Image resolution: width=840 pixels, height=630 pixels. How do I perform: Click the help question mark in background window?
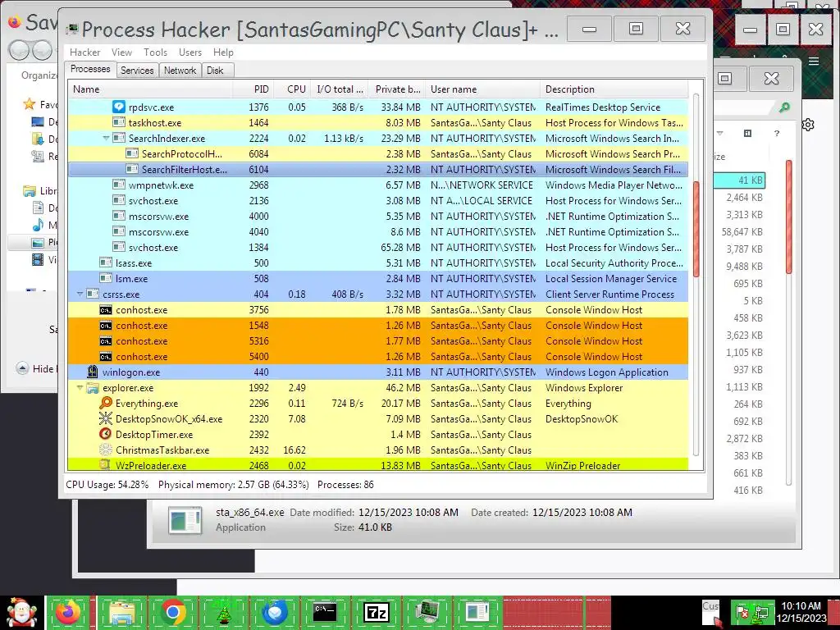tap(777, 134)
